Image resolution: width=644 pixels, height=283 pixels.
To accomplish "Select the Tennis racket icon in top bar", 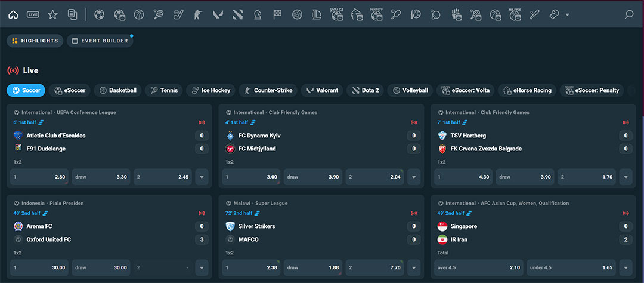I will click(159, 15).
